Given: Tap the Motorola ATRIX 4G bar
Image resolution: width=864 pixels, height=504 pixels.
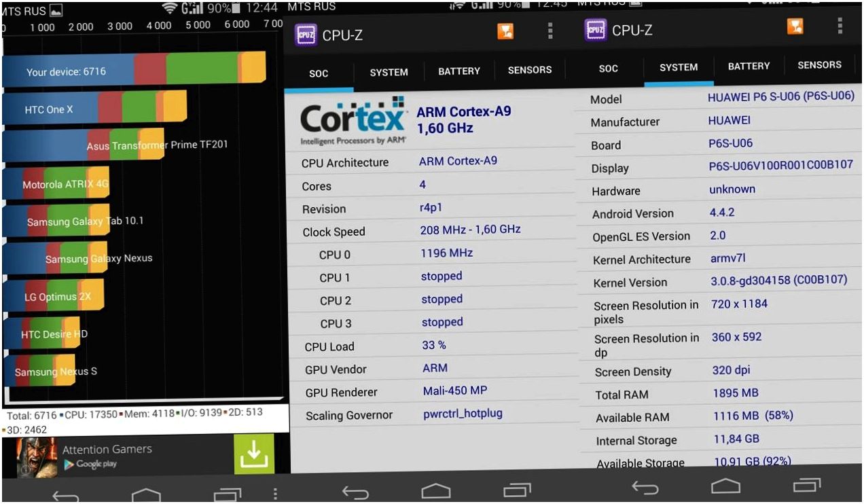Looking at the screenshot, I should pyautogui.click(x=56, y=183).
